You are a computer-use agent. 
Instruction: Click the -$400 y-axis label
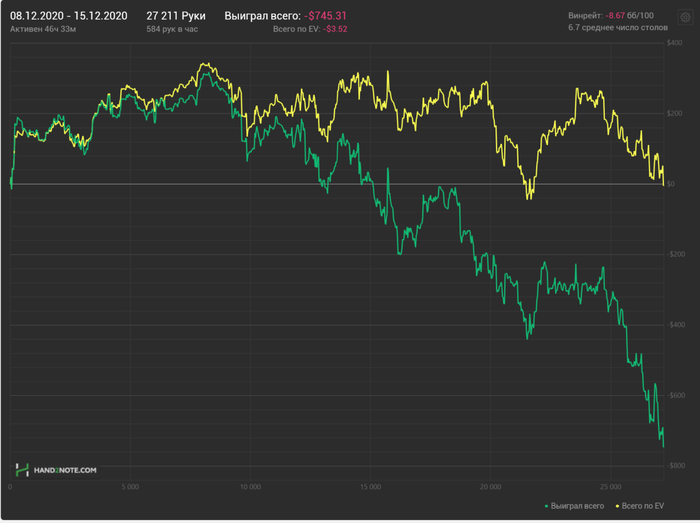tap(675, 325)
